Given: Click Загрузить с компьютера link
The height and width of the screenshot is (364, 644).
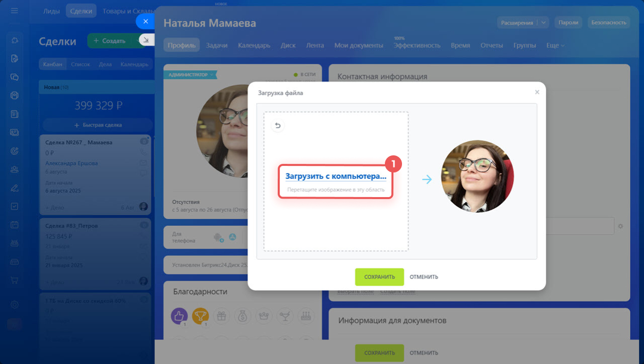Looking at the screenshot, I should pyautogui.click(x=336, y=176).
